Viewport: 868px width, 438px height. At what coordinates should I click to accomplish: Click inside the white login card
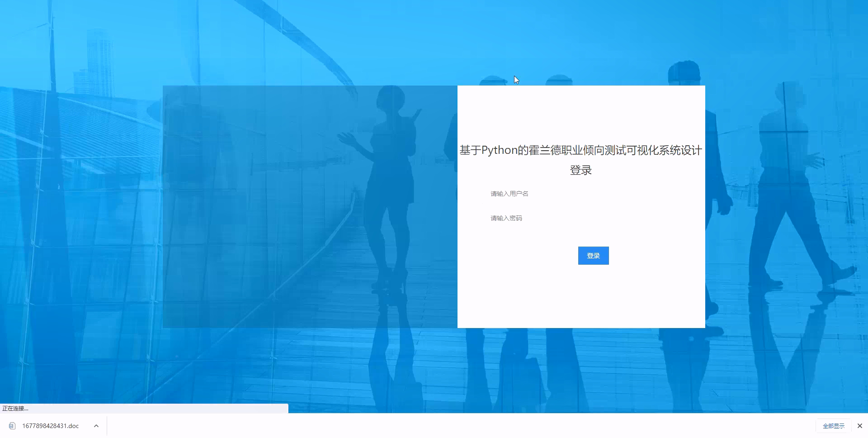[x=581, y=299]
